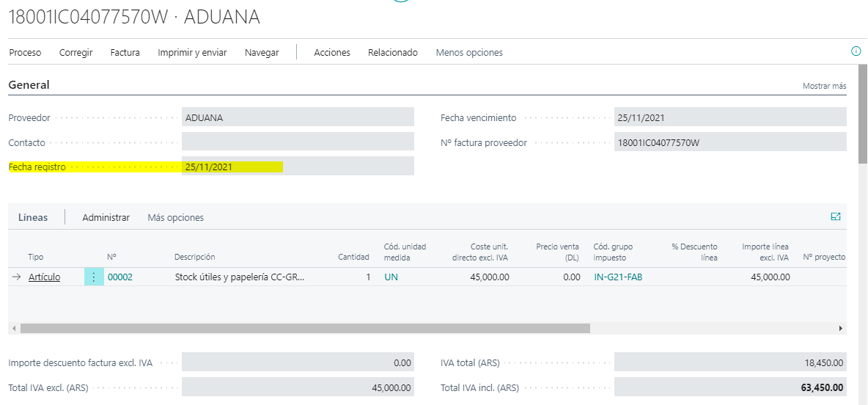Image resolution: width=868 pixels, height=405 pixels.
Task: Open the Relacionado menu
Action: pos(393,53)
